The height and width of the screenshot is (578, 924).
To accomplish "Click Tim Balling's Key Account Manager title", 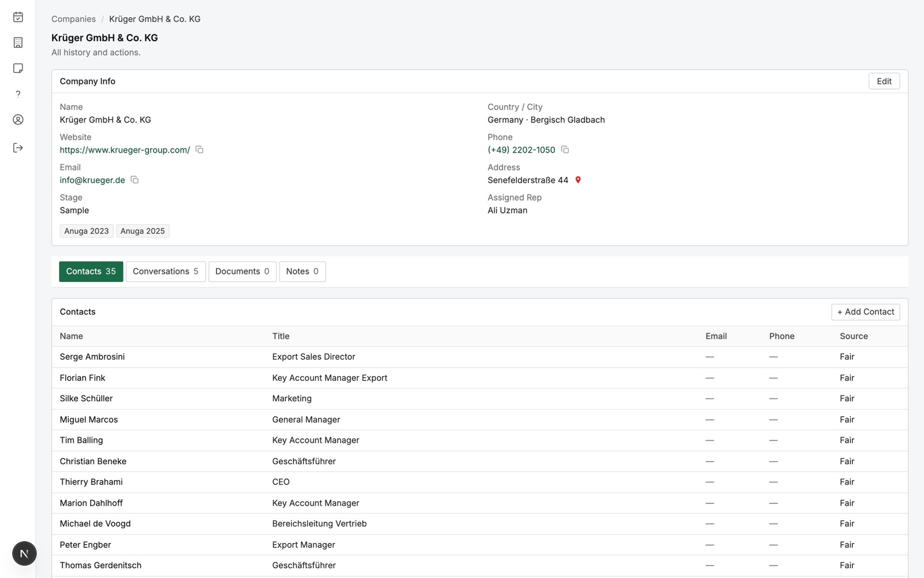I will (x=315, y=440).
